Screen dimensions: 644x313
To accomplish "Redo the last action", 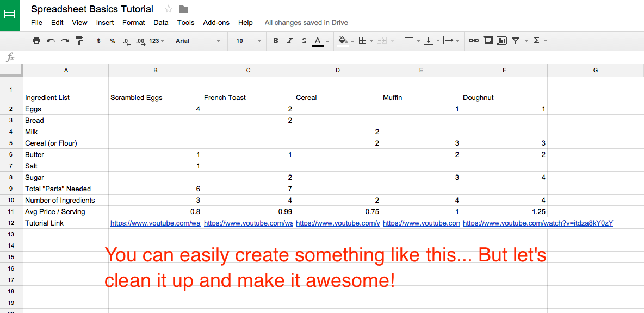I will coord(65,40).
